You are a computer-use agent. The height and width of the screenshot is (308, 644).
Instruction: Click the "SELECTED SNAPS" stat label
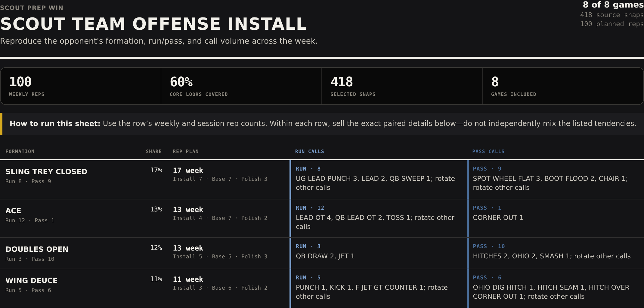click(353, 94)
